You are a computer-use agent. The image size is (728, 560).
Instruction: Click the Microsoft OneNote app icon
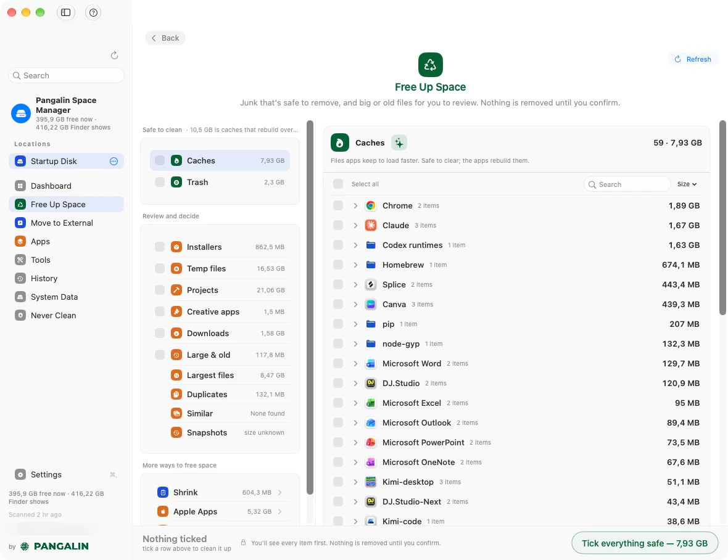371,462
